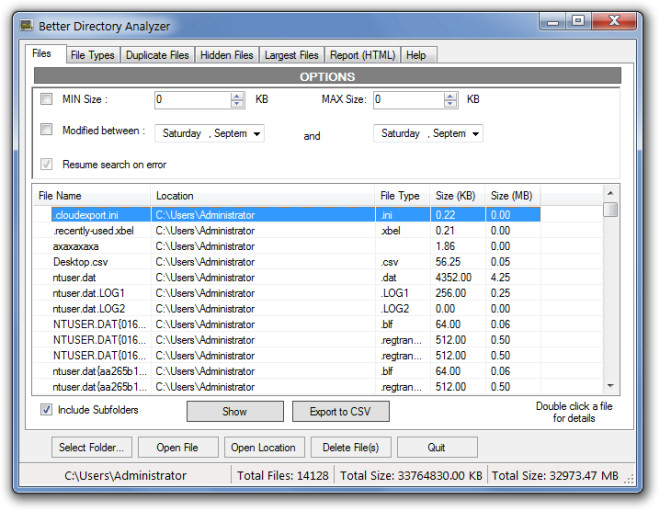Screen dimensions: 660x511
Task: Select the .recently-used.xbel file row
Action: coord(296,231)
